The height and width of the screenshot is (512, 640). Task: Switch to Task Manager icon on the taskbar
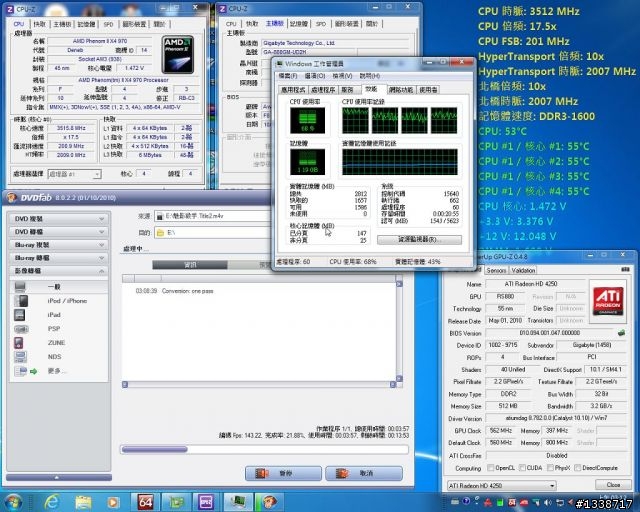(x=238, y=502)
